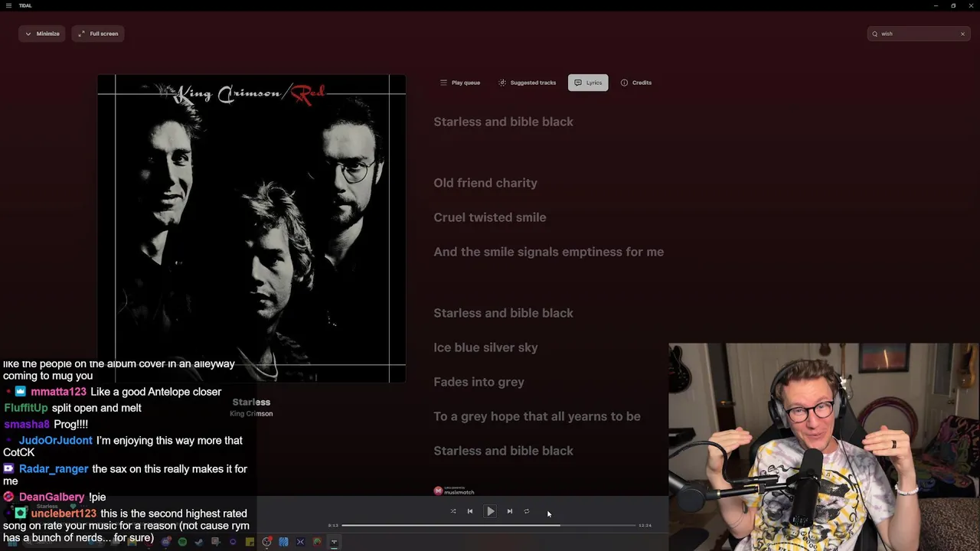Open Spotify from the taskbar
The width and height of the screenshot is (980, 551).
(182, 542)
